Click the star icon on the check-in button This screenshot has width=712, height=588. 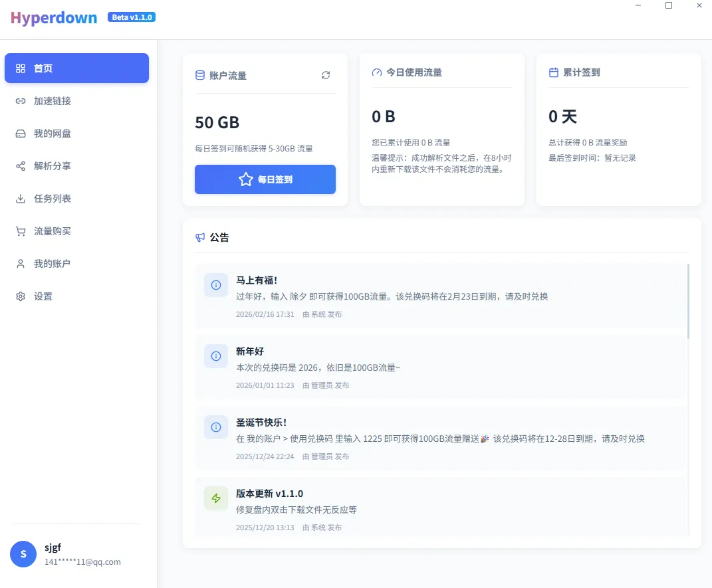246,179
